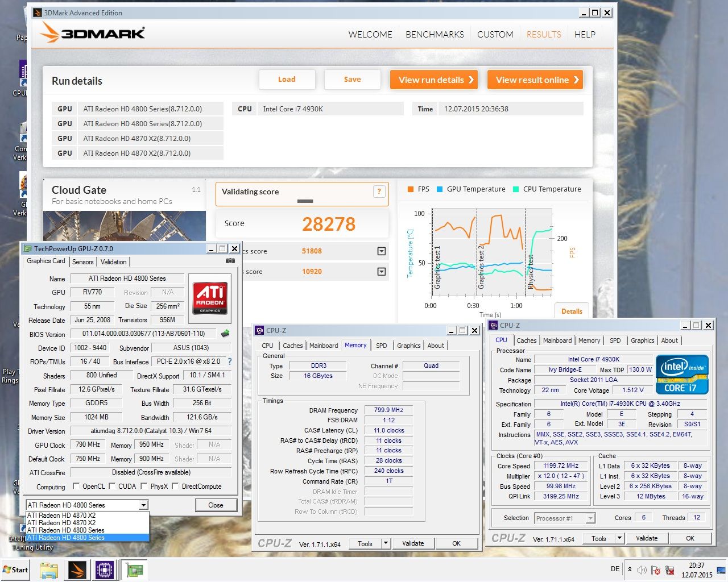Open Tools dropdown arrow in CPU tab CPU-Z
This screenshot has width=728, height=582.
pyautogui.click(x=619, y=538)
